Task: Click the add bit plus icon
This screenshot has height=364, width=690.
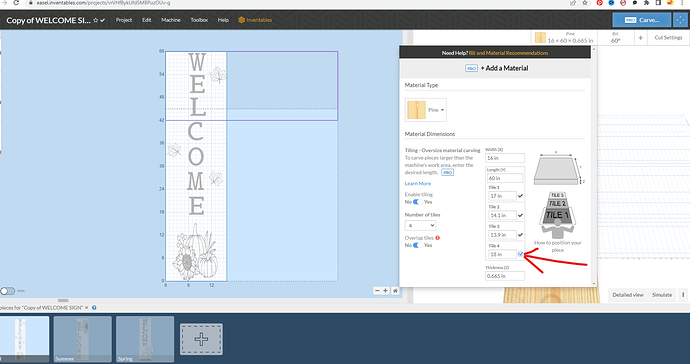Action: click(x=640, y=38)
